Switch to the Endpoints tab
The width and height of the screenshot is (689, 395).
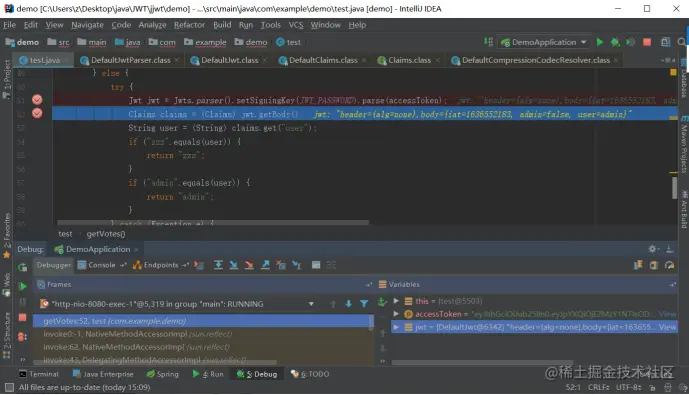click(x=160, y=265)
